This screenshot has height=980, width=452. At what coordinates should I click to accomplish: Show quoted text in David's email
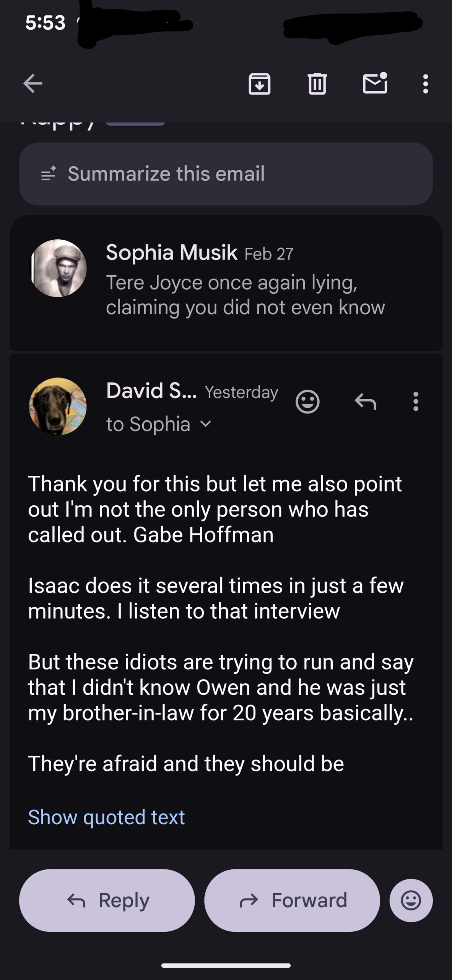click(106, 817)
